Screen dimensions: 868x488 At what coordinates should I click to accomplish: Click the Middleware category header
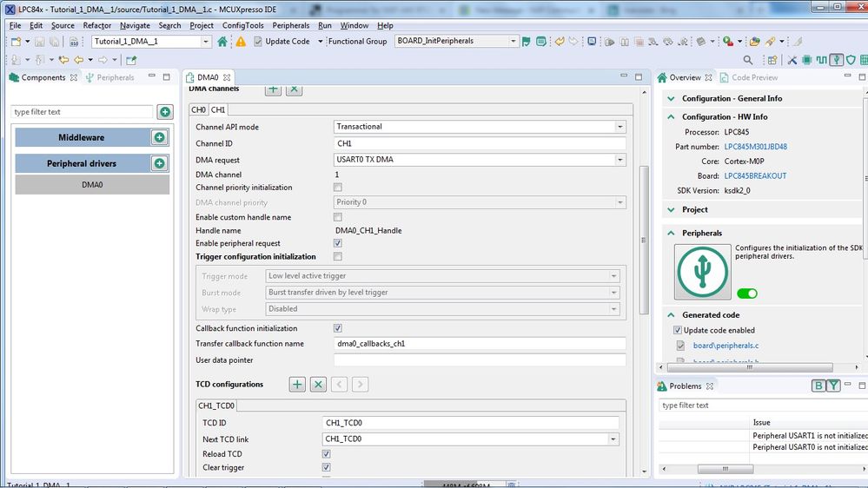pyautogui.click(x=82, y=137)
